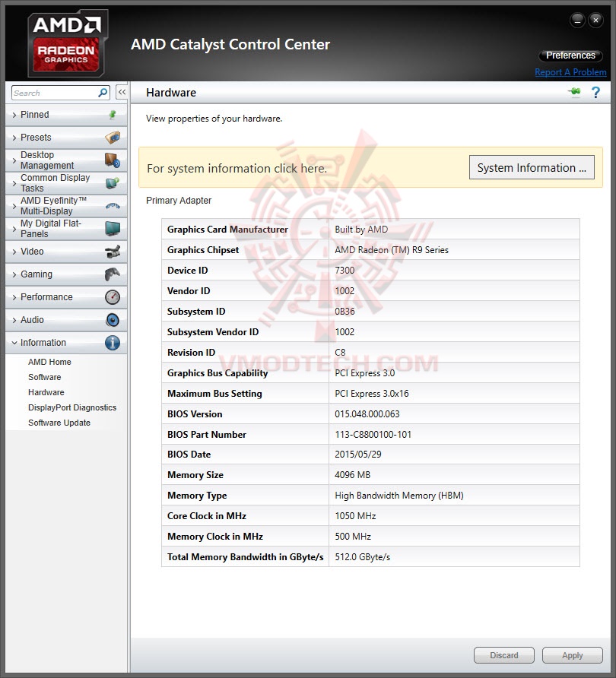Click the Discard button
616x678 pixels.
pos(504,655)
